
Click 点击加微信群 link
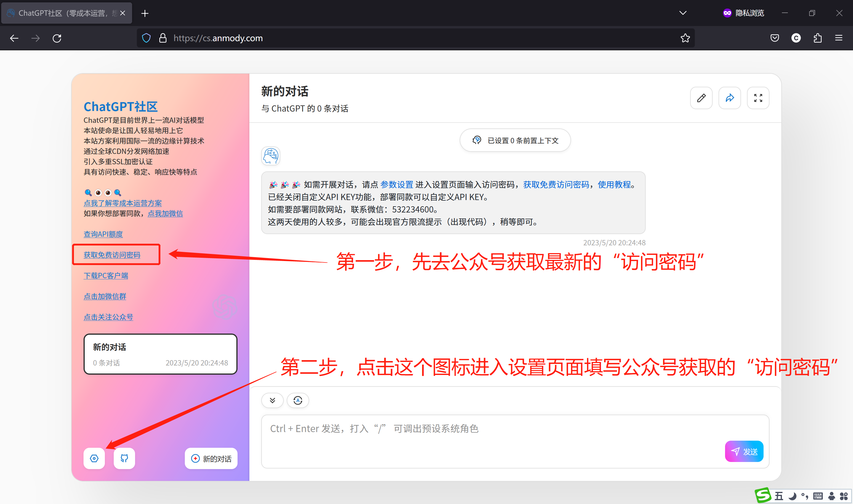point(105,296)
